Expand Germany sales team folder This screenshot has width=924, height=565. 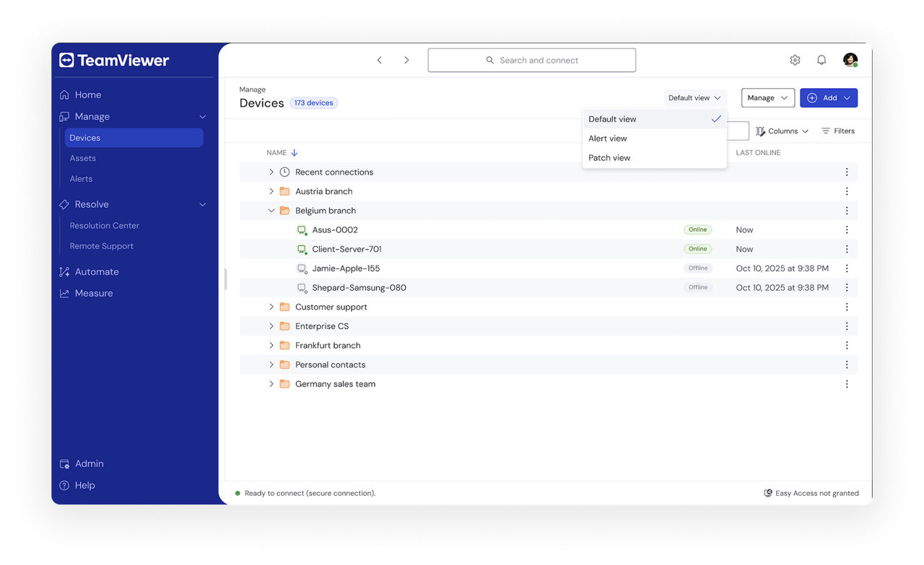(x=271, y=385)
